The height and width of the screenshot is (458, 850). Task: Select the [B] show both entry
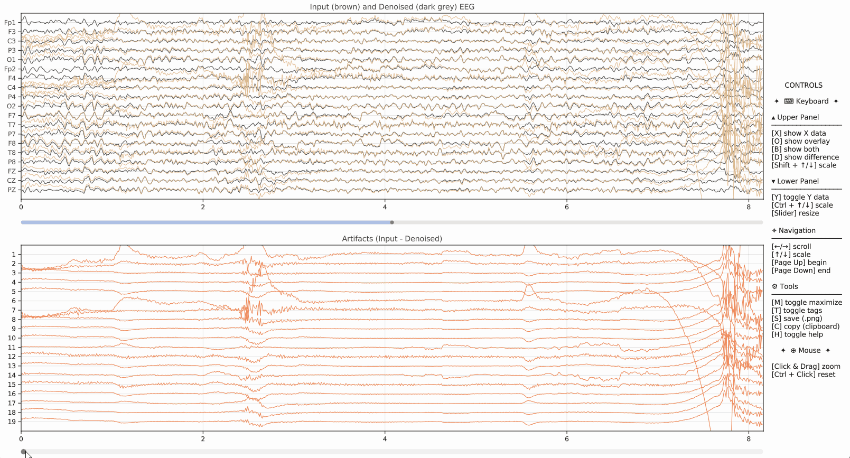click(797, 149)
